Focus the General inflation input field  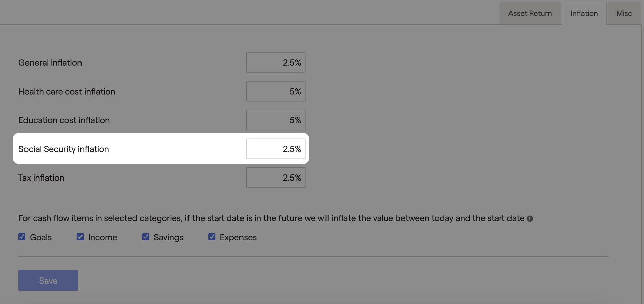276,62
